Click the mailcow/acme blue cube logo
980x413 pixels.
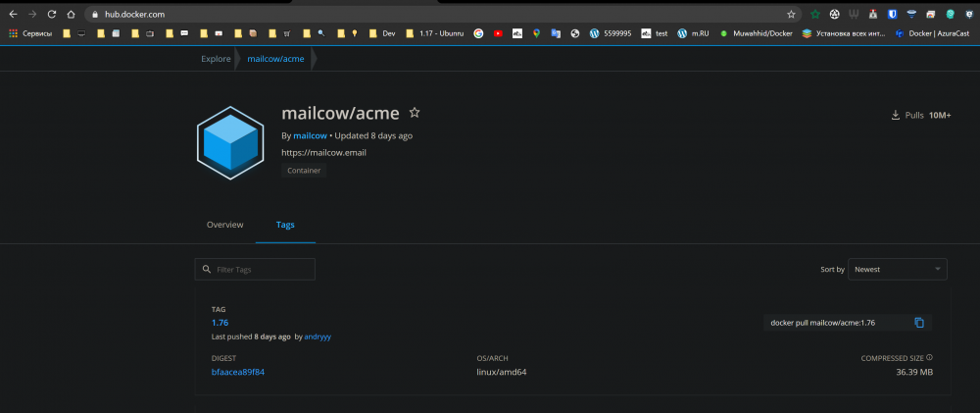(230, 143)
